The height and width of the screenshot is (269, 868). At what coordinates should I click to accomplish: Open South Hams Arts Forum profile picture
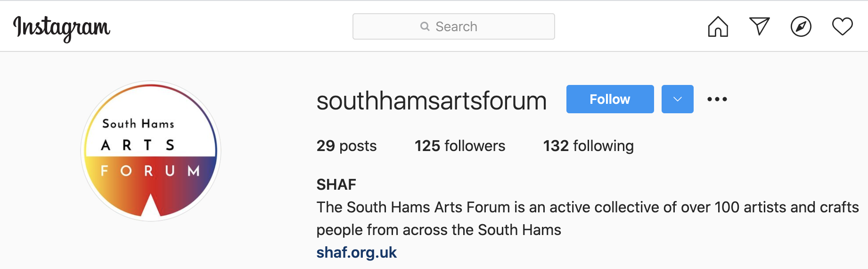coord(151,151)
